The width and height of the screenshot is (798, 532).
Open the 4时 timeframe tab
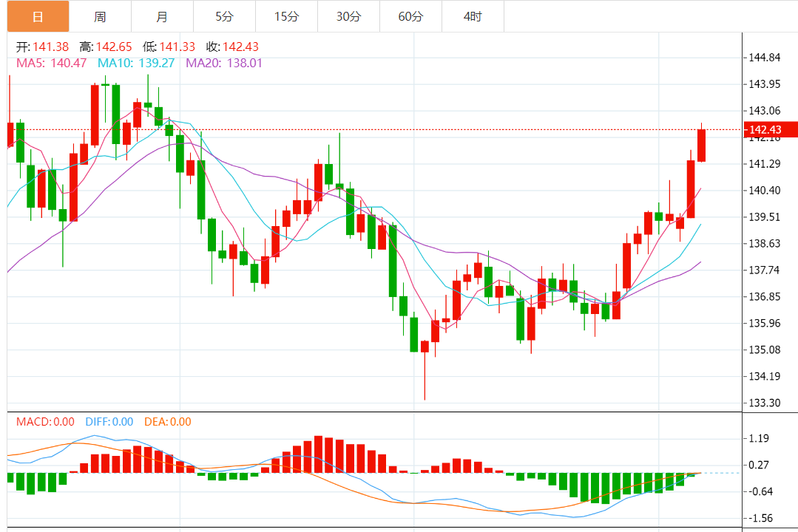[473, 16]
